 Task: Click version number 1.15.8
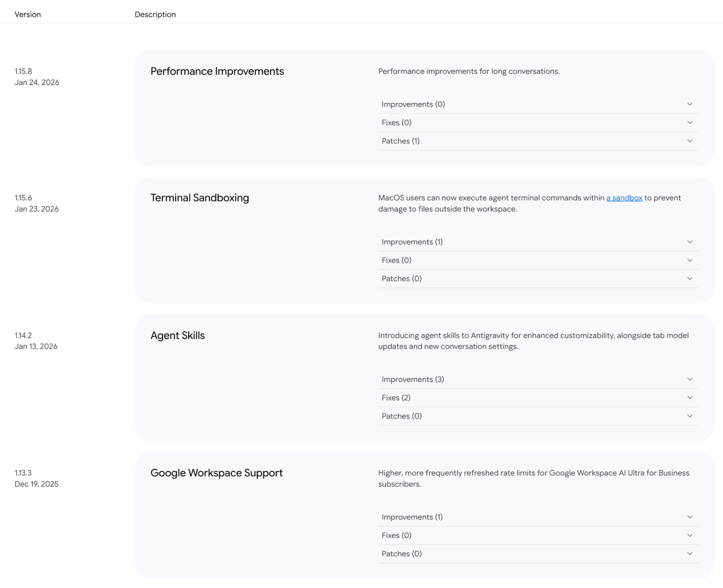[23, 71]
